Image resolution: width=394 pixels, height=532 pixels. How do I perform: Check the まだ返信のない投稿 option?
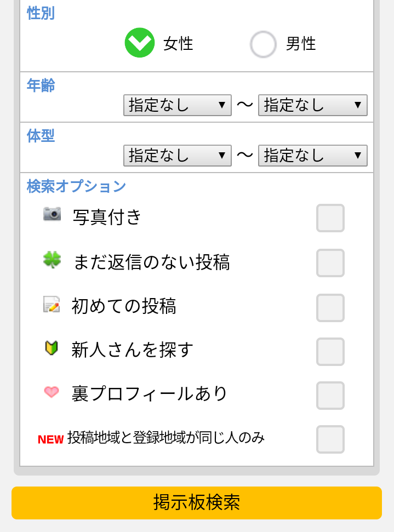pyautogui.click(x=330, y=262)
